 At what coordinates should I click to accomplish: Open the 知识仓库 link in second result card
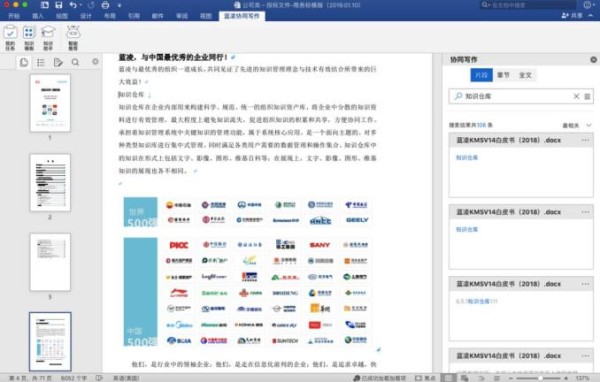click(467, 229)
